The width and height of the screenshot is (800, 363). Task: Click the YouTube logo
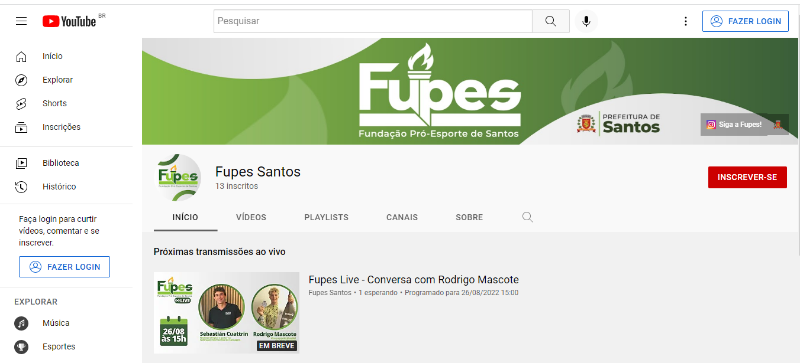[x=69, y=21]
